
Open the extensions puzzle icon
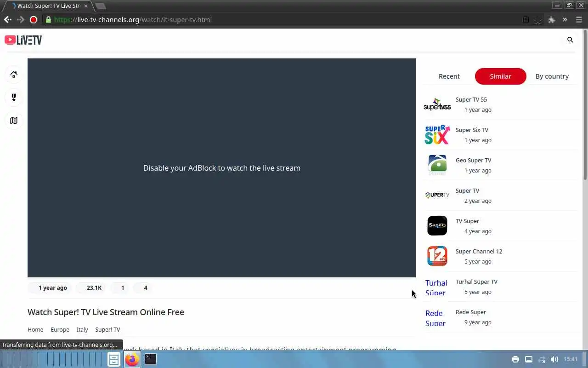tap(552, 20)
